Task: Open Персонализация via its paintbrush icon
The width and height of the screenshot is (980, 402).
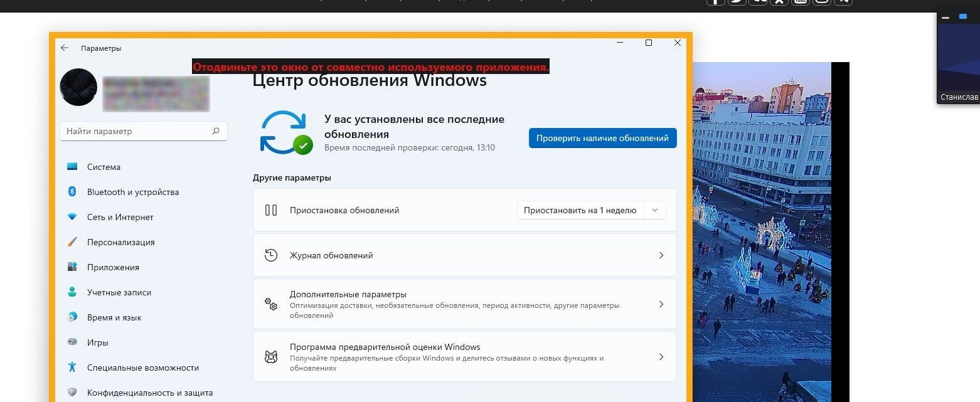Action: tap(72, 242)
